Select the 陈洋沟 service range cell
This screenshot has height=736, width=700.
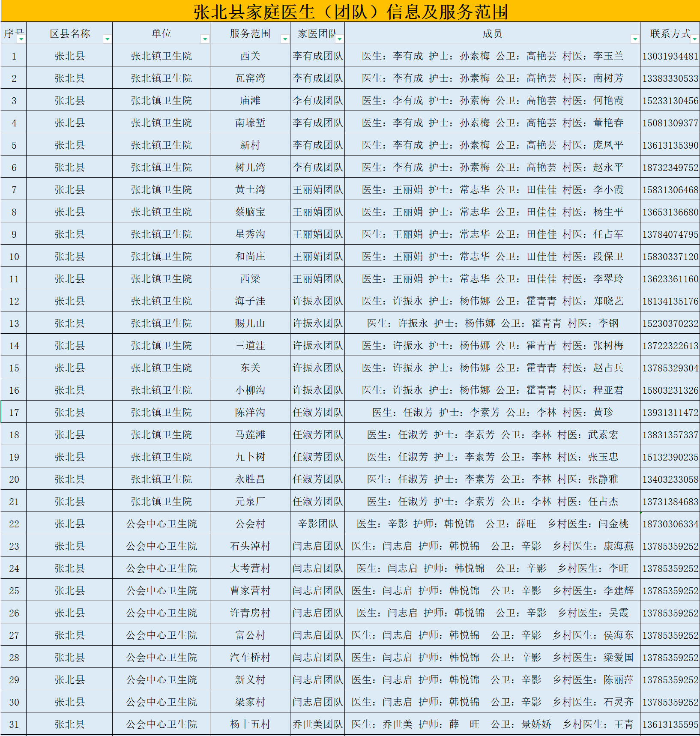(x=250, y=413)
